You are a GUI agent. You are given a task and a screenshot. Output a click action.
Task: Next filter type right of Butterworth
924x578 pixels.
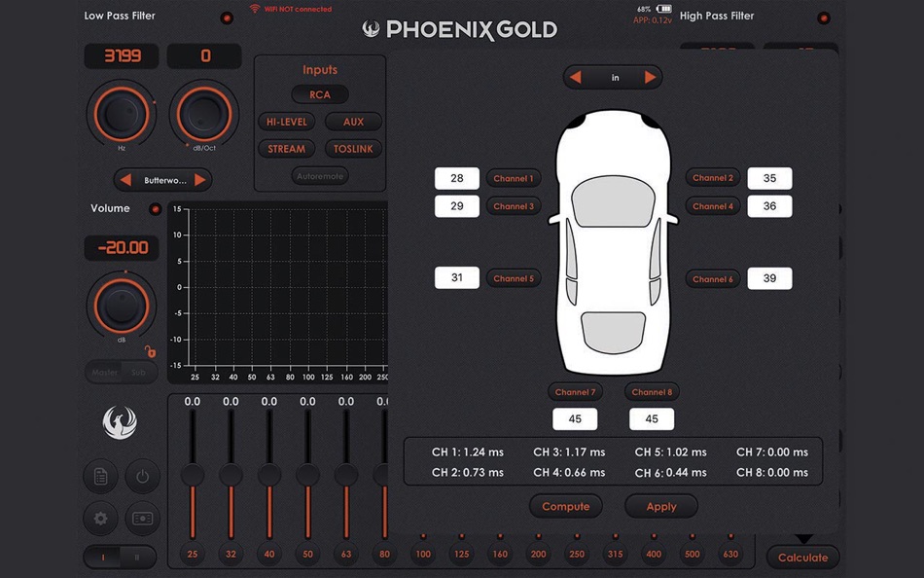pyautogui.click(x=199, y=180)
